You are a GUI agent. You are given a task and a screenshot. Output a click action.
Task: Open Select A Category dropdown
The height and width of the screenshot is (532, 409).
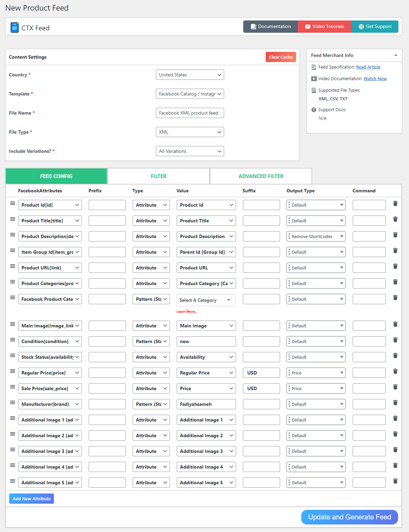click(206, 300)
